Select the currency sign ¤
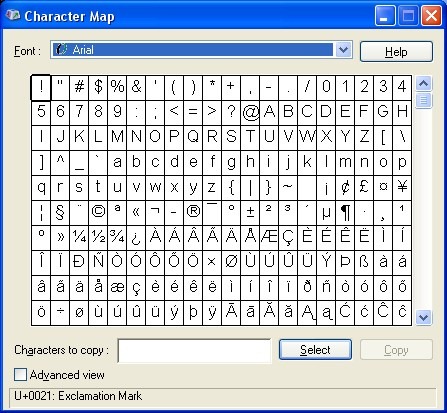Image resolution: width=447 pixels, height=413 pixels. 383,187
